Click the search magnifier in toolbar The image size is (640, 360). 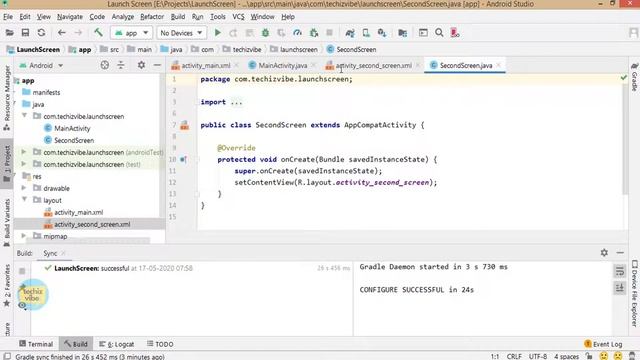tap(439, 33)
